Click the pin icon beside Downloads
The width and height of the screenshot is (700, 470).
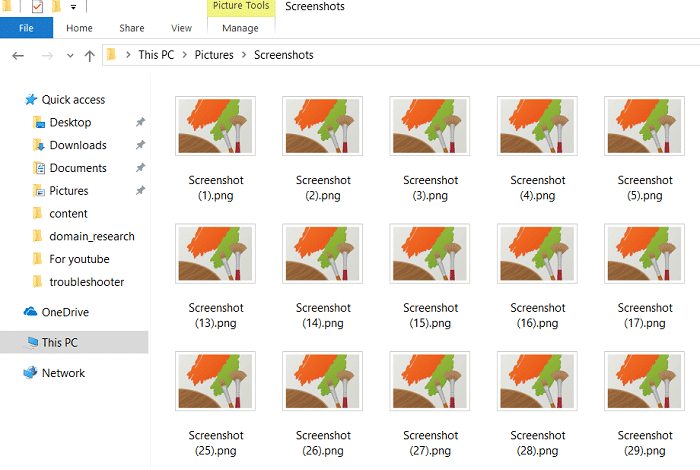tap(141, 145)
